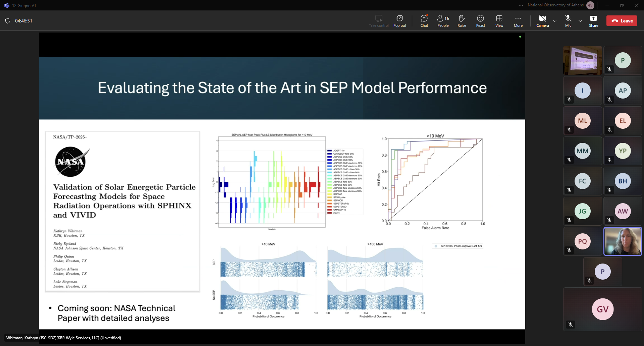Image resolution: width=644 pixels, height=346 pixels.
Task: Select the YP participant tile
Action: coord(623,151)
